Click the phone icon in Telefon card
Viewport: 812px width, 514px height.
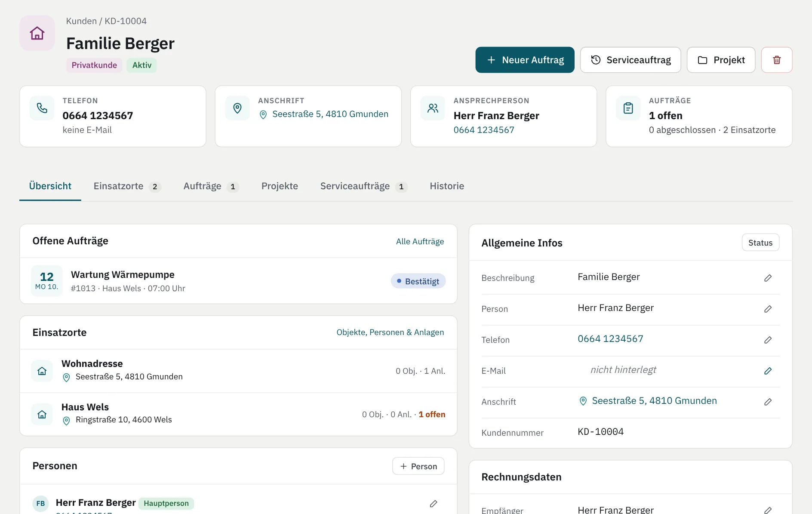42,108
